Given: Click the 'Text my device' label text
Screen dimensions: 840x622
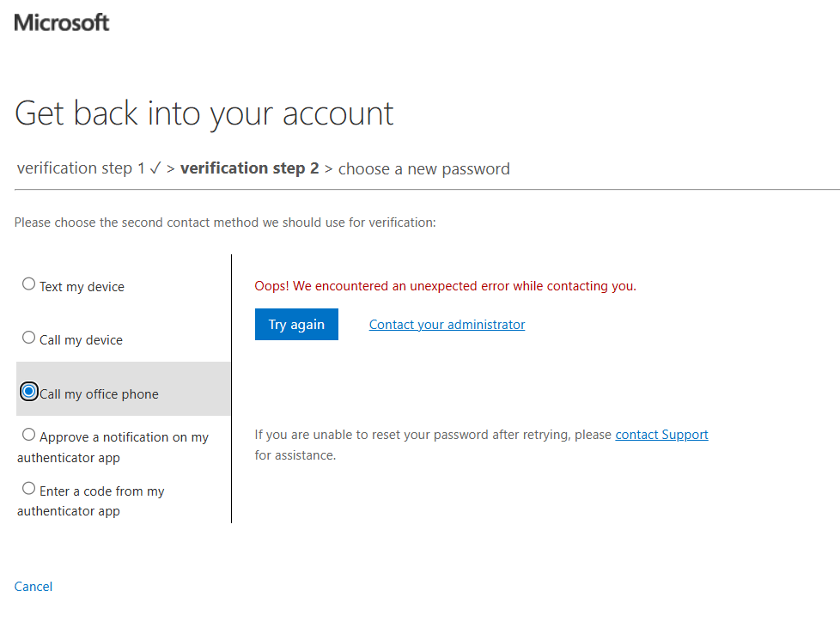Looking at the screenshot, I should (82, 287).
